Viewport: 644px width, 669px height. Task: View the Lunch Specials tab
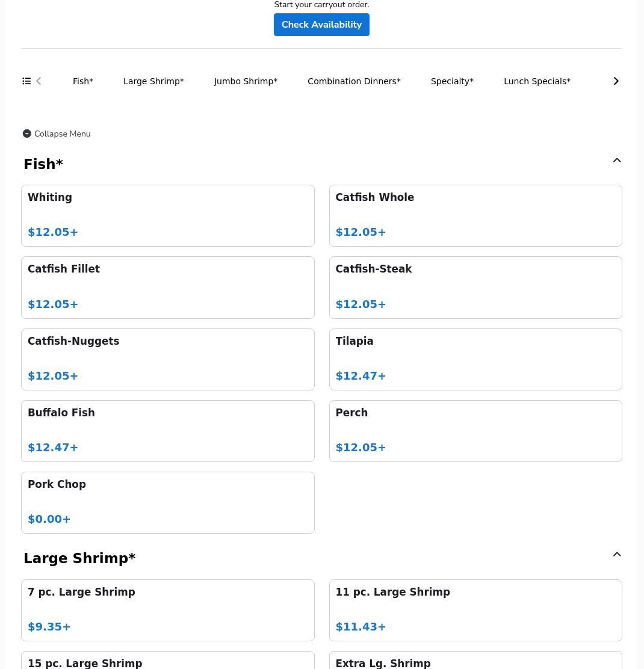point(537,81)
